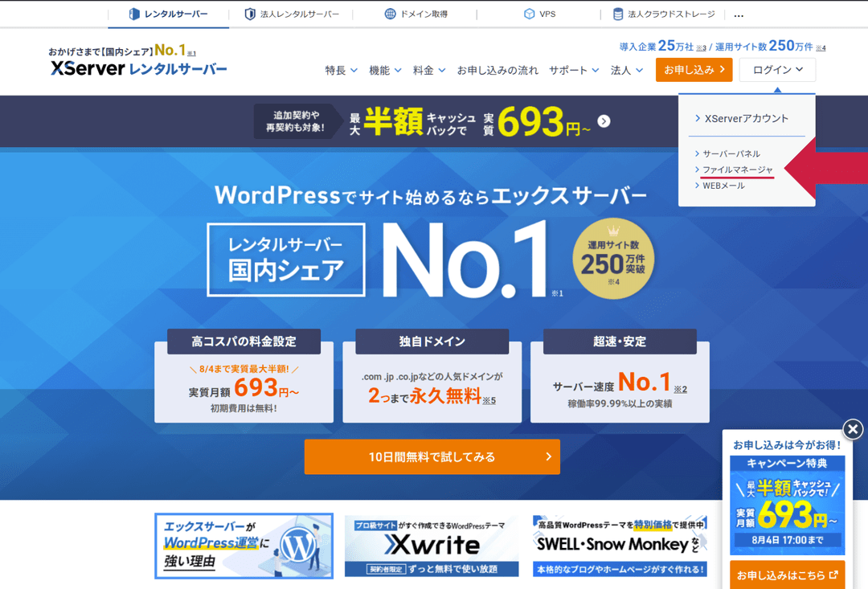Click the レンタルサーバー server icon in top bar

(x=134, y=14)
